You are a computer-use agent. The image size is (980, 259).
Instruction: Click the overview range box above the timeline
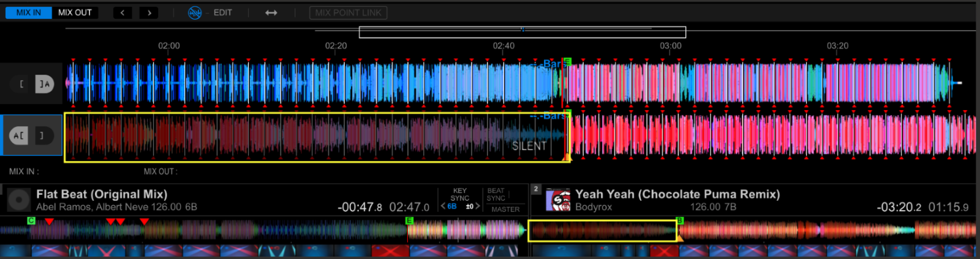pos(522,32)
